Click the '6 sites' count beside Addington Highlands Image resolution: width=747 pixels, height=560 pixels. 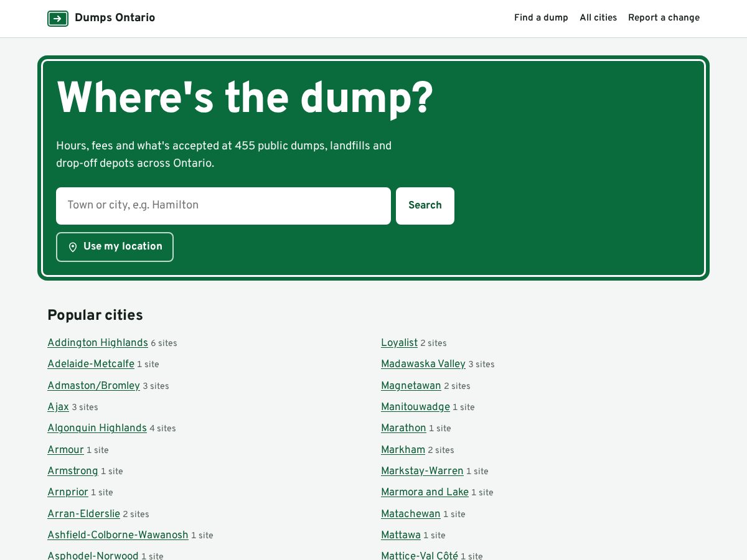click(164, 343)
